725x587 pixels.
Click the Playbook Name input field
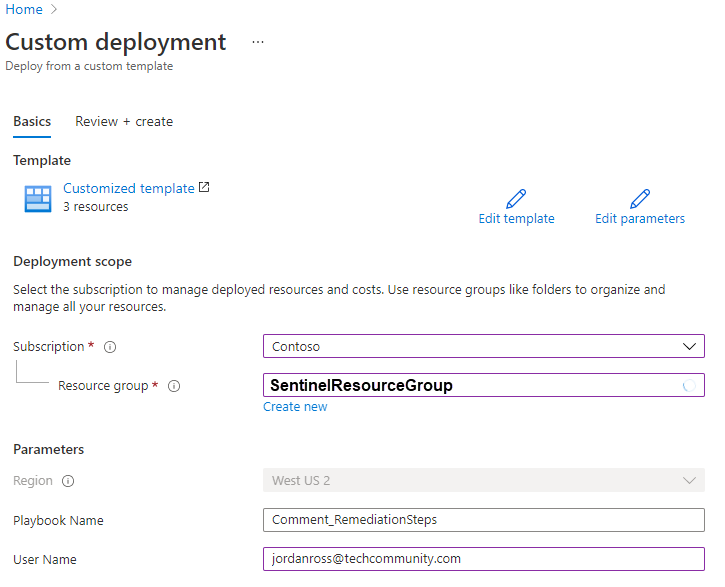[484, 520]
